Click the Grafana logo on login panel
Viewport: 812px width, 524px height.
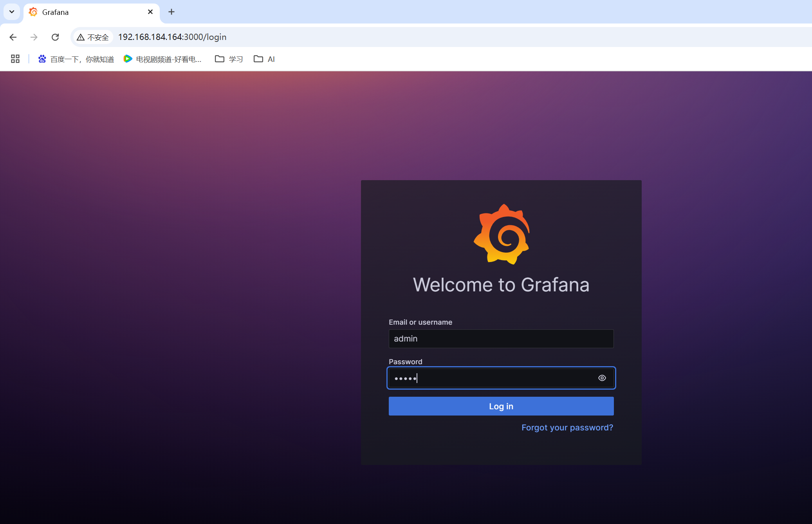502,234
